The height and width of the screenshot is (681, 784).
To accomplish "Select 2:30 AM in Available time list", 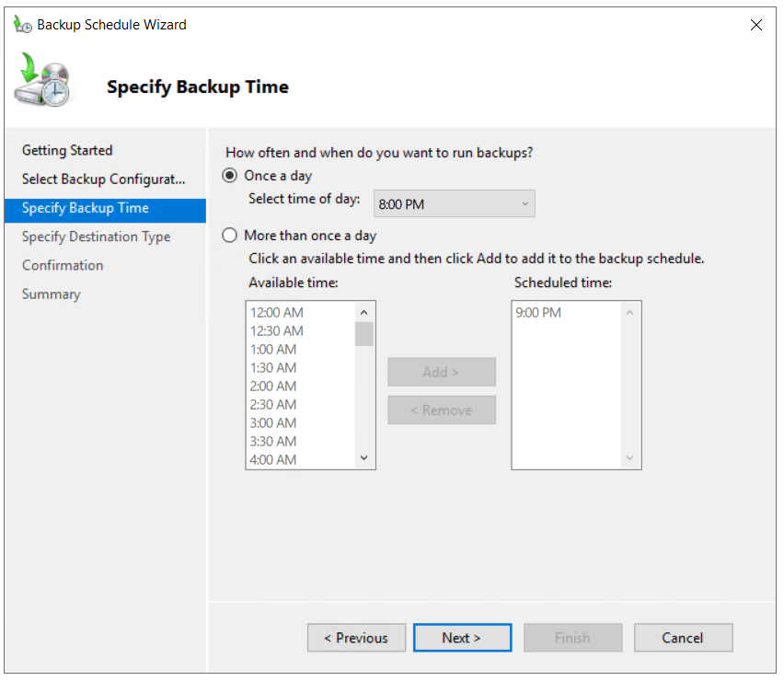I will (x=273, y=405).
